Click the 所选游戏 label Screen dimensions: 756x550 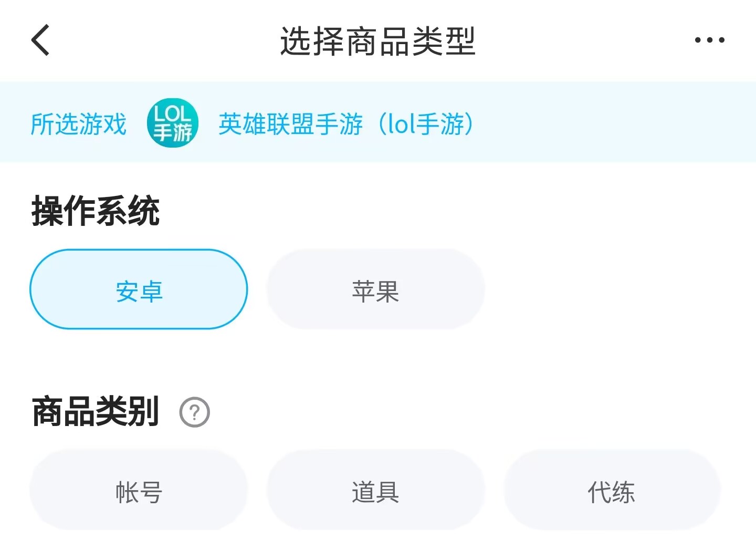click(x=79, y=124)
